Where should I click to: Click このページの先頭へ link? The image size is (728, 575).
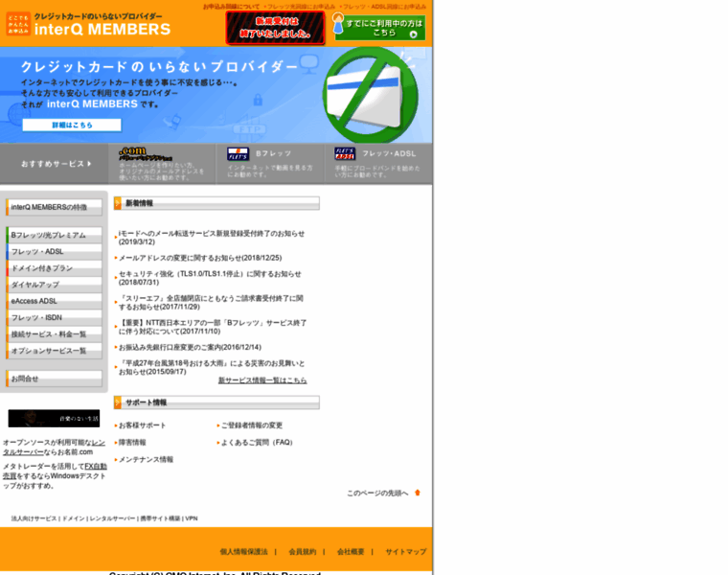click(x=377, y=494)
